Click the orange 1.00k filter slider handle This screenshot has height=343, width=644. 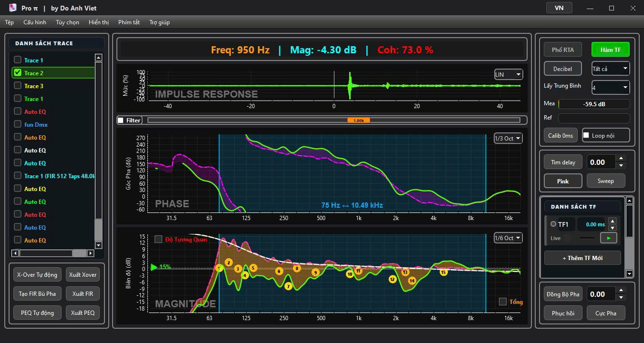pos(358,120)
